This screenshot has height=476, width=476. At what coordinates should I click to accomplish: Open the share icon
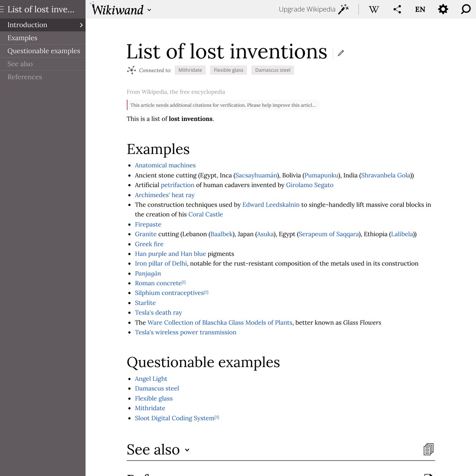point(397,10)
